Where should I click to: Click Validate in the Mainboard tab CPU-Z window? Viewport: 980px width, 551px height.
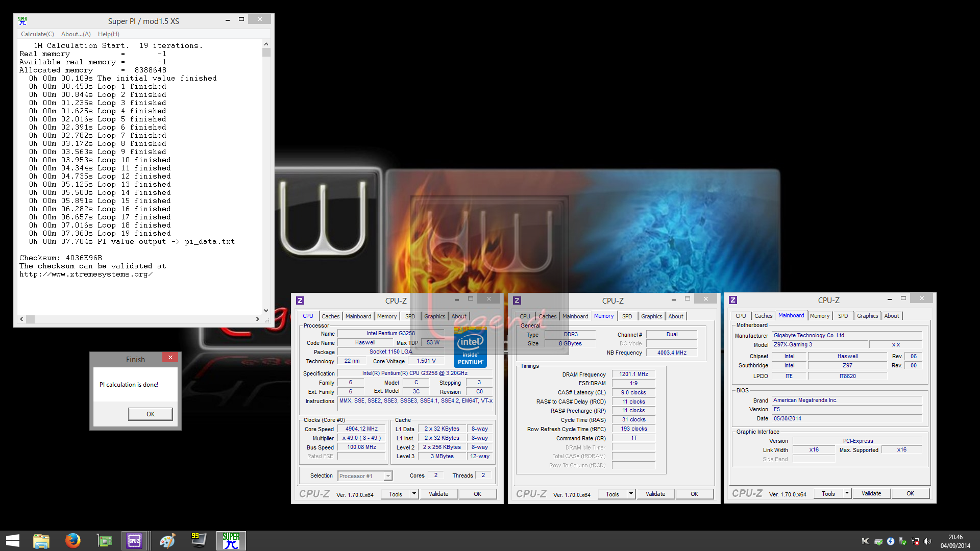(x=871, y=493)
